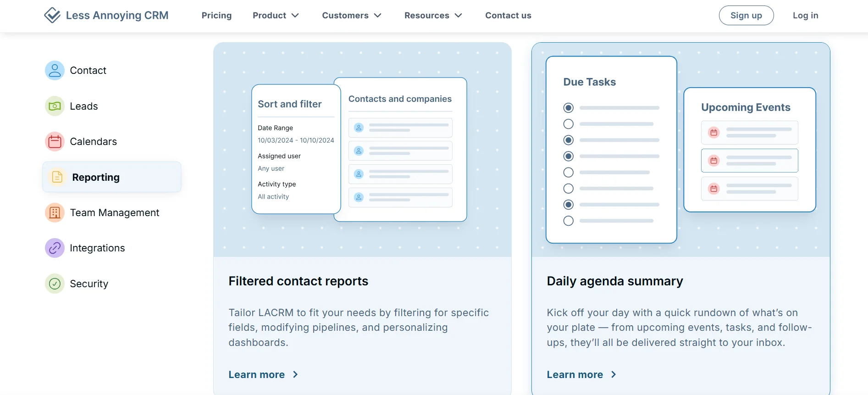Expand the Resources dropdown menu
This screenshot has height=395, width=868.
tap(433, 16)
